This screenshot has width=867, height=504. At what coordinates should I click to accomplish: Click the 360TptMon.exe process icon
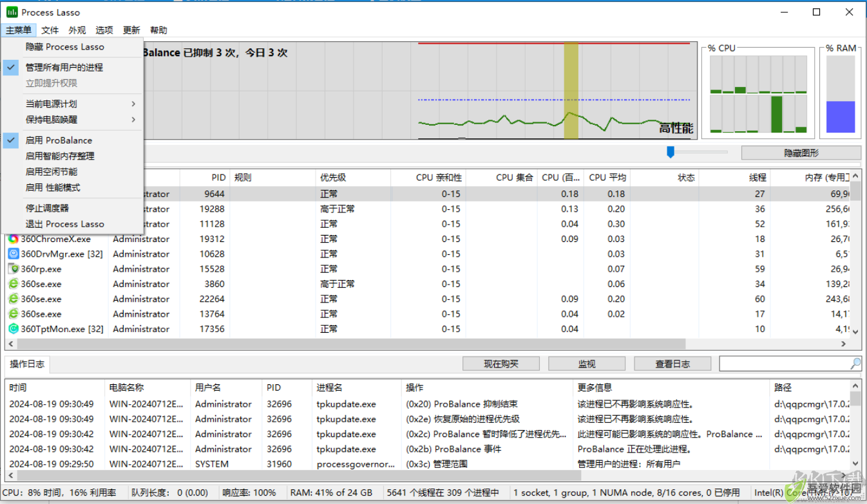tap(13, 329)
